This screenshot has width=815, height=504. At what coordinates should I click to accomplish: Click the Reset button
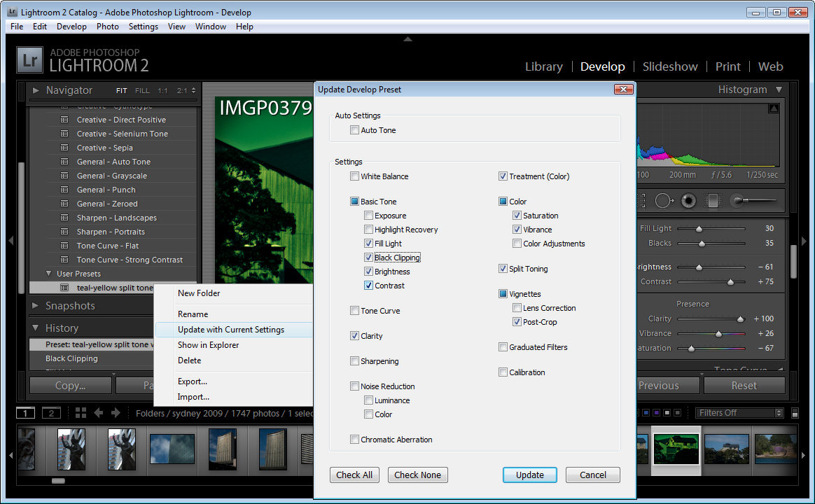[x=744, y=386]
